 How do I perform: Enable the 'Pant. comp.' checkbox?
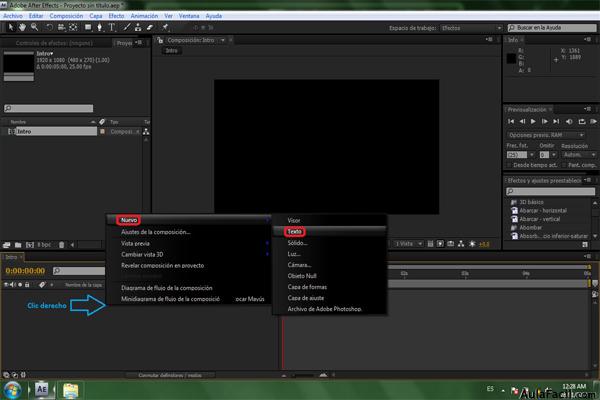pos(564,165)
